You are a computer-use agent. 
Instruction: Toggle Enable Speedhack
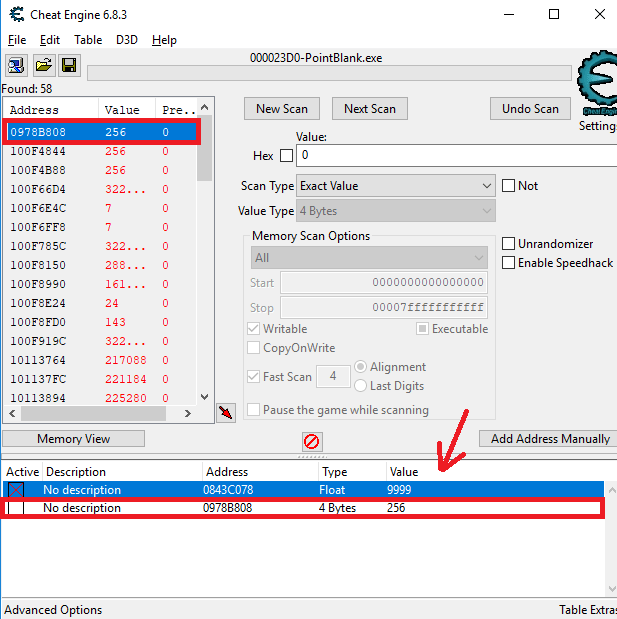(508, 263)
